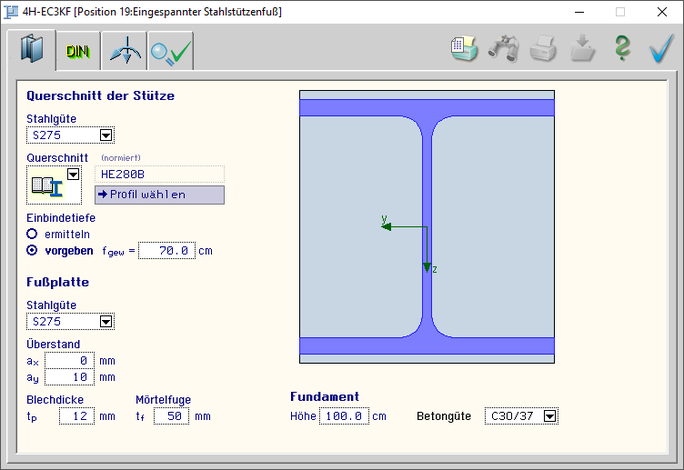Select the 'vorgeben' embedment depth option

(32, 250)
